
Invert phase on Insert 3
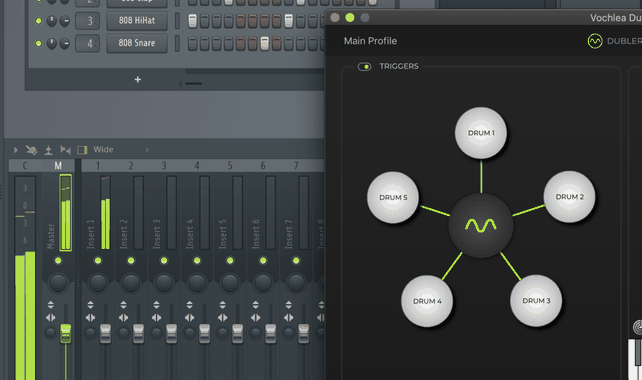tap(156, 305)
